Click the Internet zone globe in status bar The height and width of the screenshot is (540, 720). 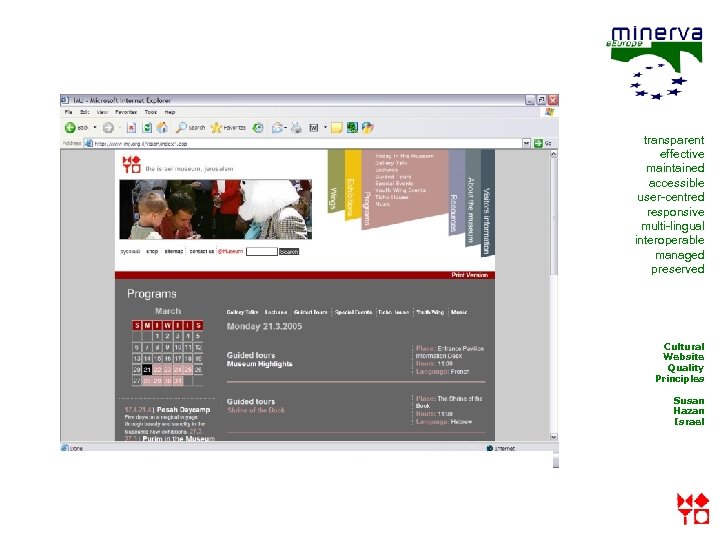[489, 448]
